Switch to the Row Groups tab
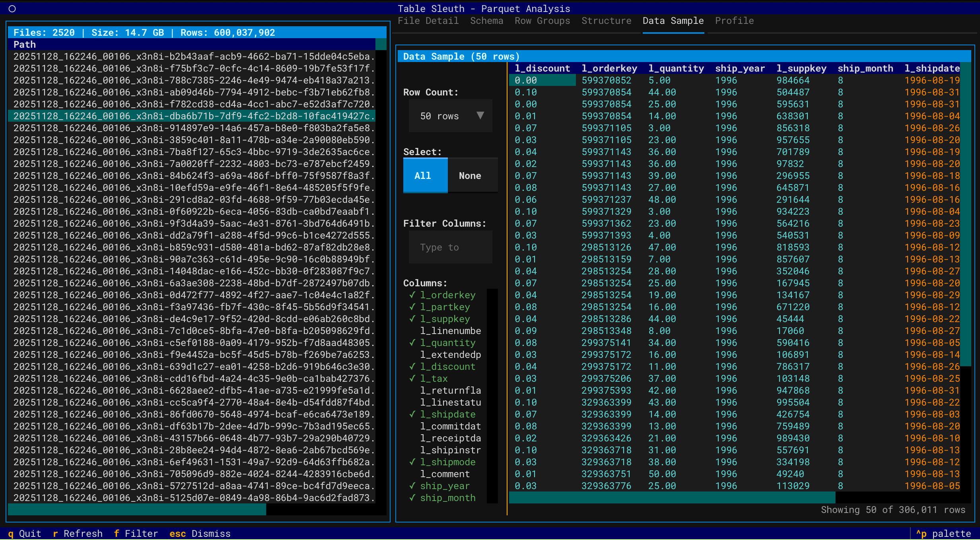Screen dimensions: 980x540 click(542, 21)
